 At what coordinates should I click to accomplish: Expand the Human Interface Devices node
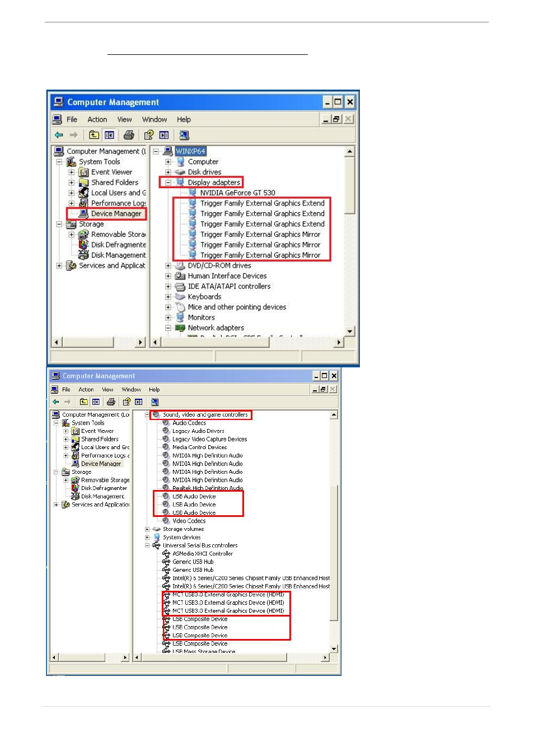(168, 276)
